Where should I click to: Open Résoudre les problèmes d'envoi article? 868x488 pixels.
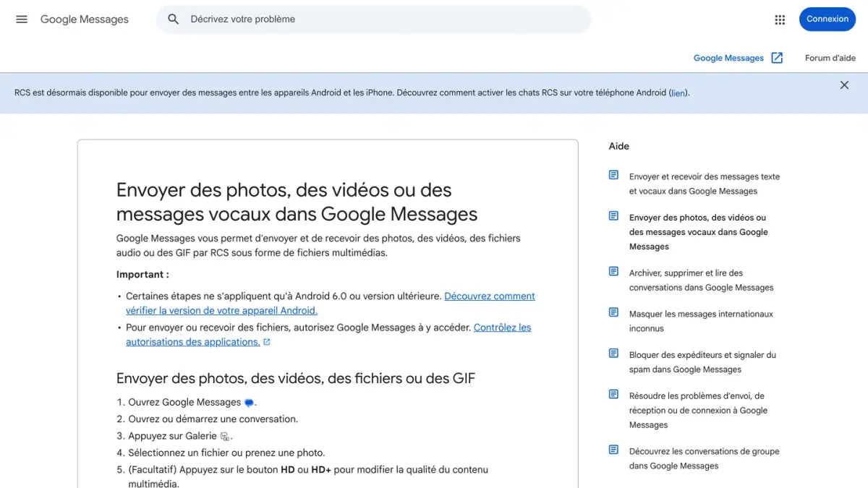pos(698,411)
